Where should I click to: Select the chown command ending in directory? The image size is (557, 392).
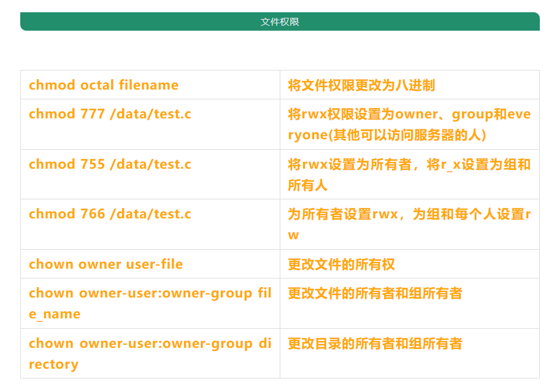click(150, 353)
